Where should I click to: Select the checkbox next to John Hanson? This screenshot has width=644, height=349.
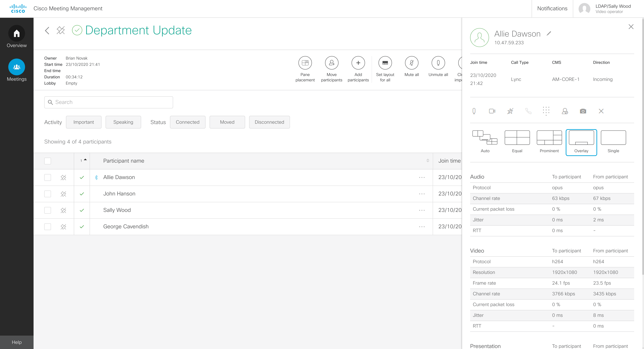48,194
